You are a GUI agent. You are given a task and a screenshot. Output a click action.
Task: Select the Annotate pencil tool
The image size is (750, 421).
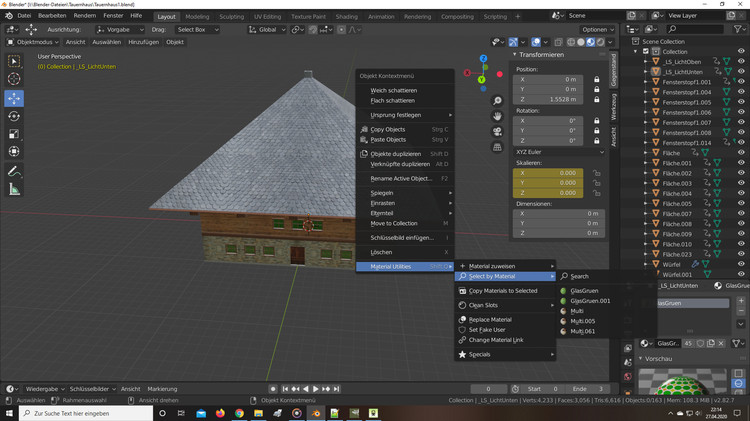(14, 171)
